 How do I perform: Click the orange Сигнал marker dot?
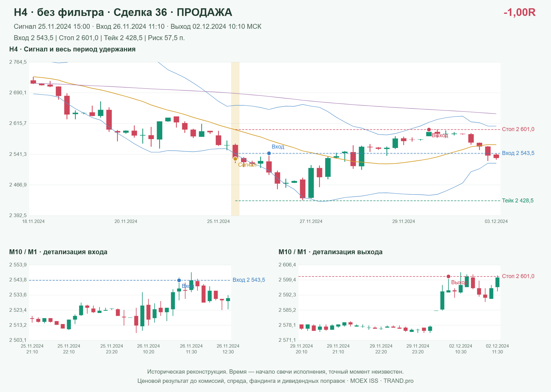point(235,159)
